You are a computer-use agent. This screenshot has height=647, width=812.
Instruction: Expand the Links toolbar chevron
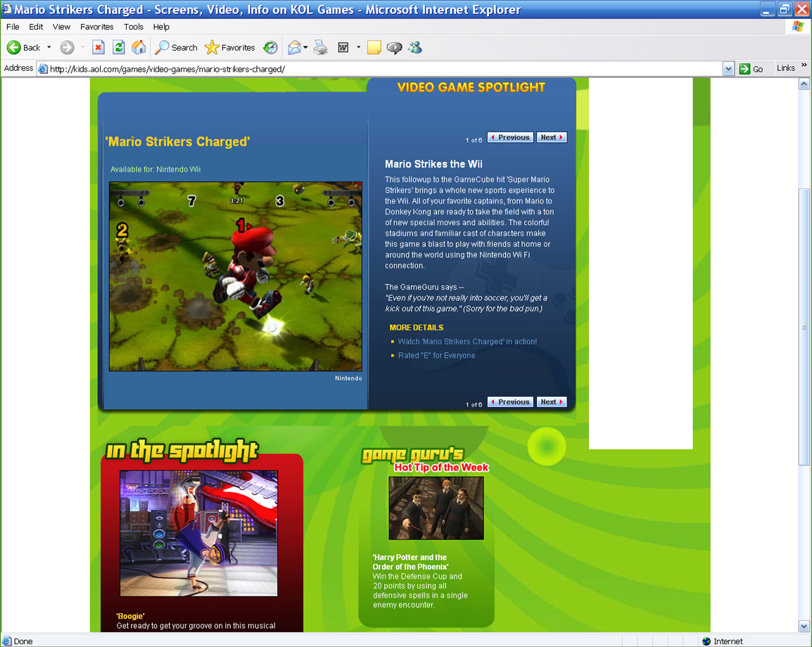coord(804,65)
